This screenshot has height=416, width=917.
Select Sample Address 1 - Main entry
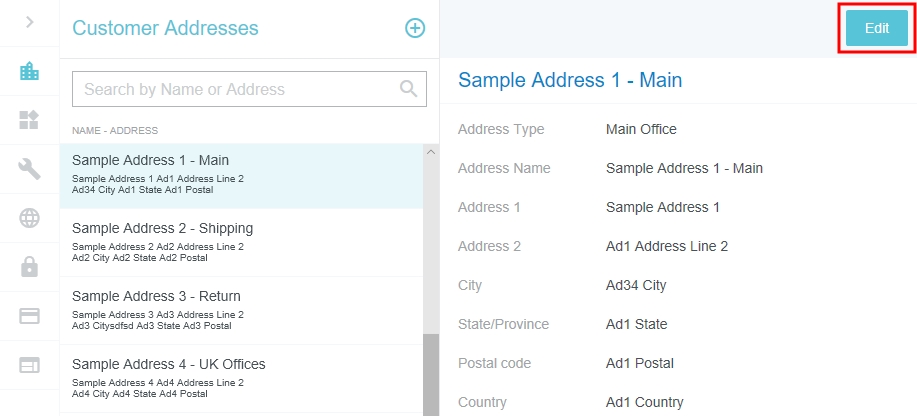[240, 176]
